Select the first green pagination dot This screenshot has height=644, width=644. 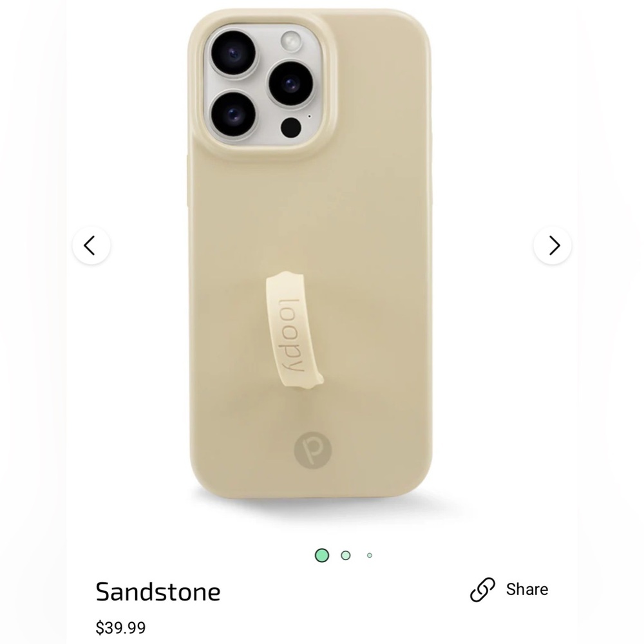(x=321, y=554)
